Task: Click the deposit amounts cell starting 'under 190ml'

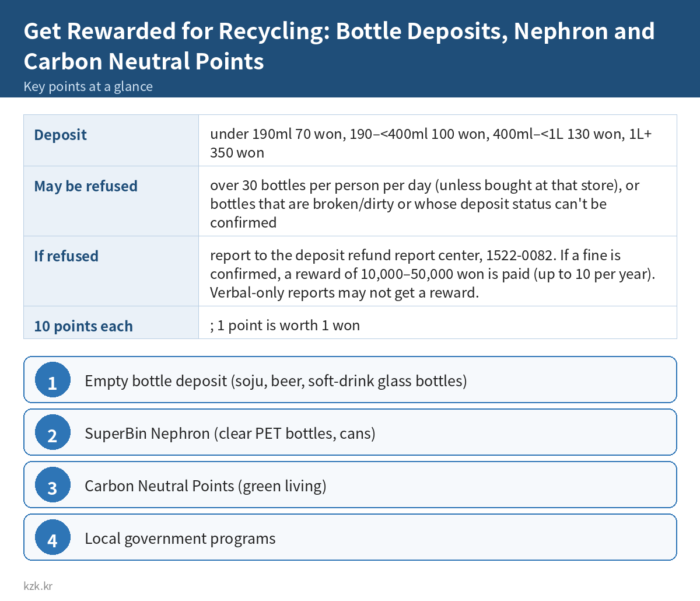Action: [x=437, y=141]
